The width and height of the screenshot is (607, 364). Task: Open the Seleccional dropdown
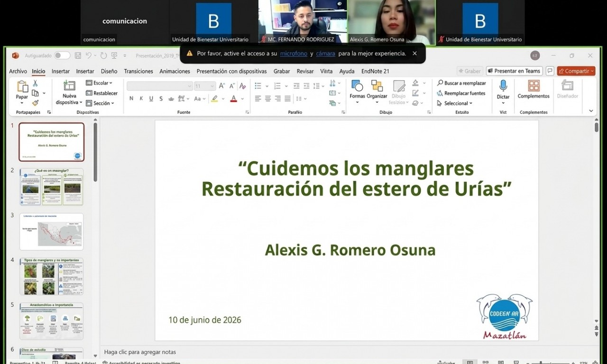click(455, 103)
